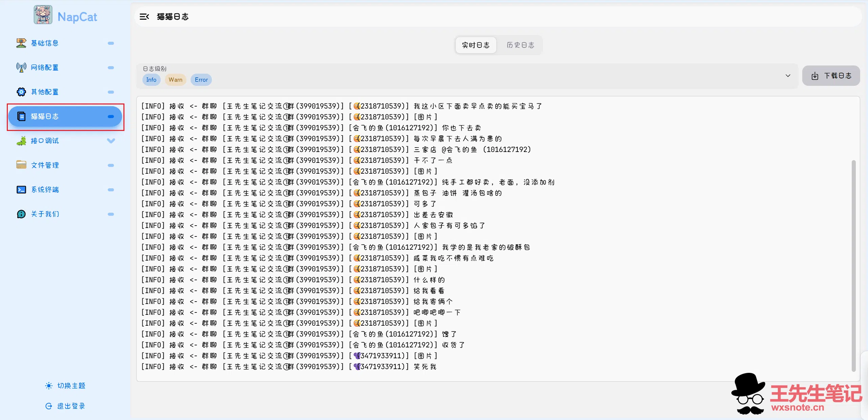Select the 猫猫日志 log book icon
This screenshot has height=420, width=868.
point(21,116)
